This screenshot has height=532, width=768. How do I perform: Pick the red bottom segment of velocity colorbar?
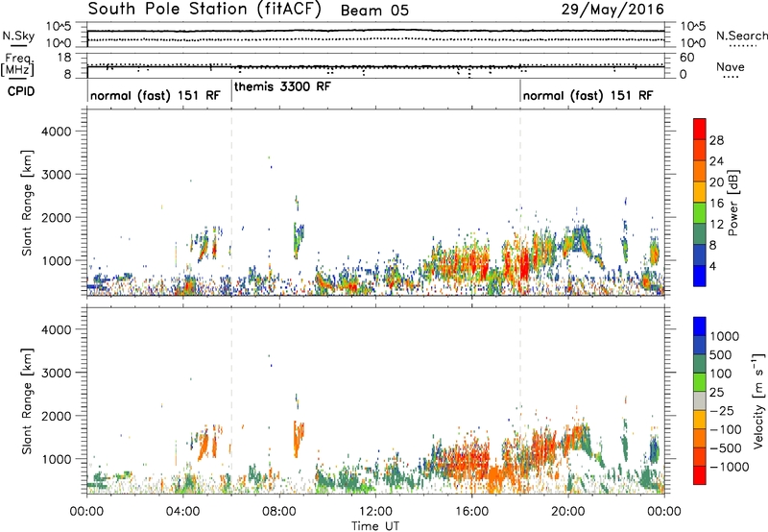(700, 475)
